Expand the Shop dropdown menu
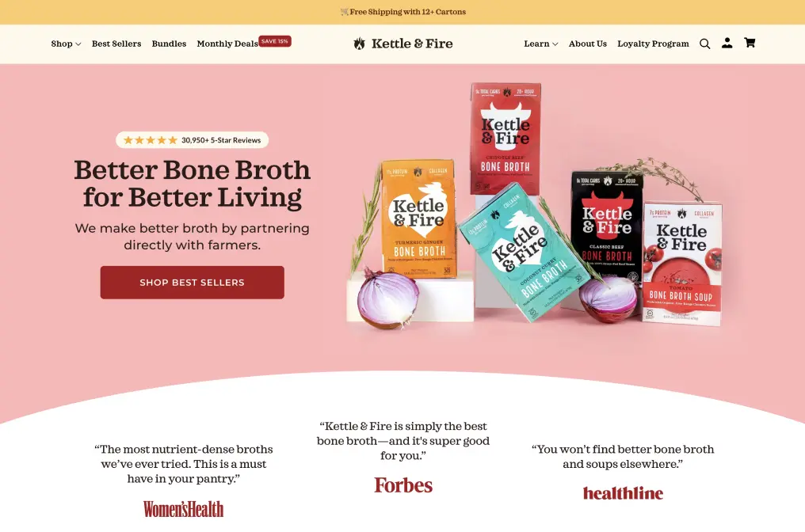The width and height of the screenshot is (805, 532). [66, 44]
